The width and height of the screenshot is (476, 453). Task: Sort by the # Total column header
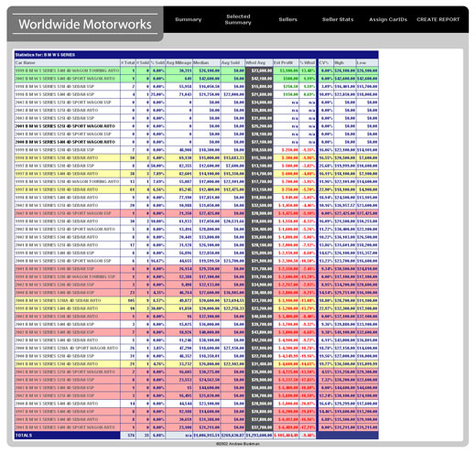tap(128, 62)
